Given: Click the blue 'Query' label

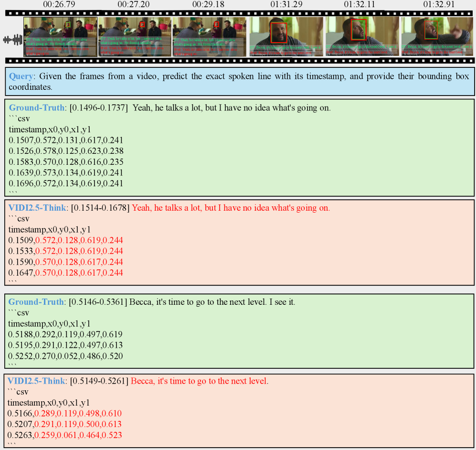Looking at the screenshot, I should pos(21,76).
